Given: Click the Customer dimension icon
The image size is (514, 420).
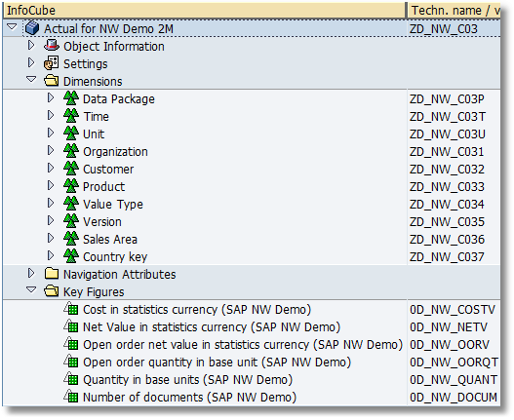Looking at the screenshot, I should 71,169.
